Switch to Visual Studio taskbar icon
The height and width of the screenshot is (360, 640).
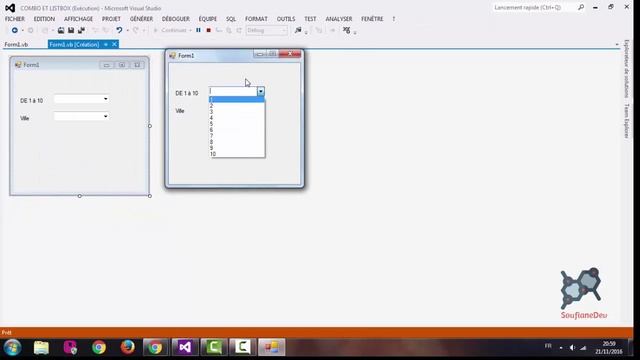click(185, 347)
